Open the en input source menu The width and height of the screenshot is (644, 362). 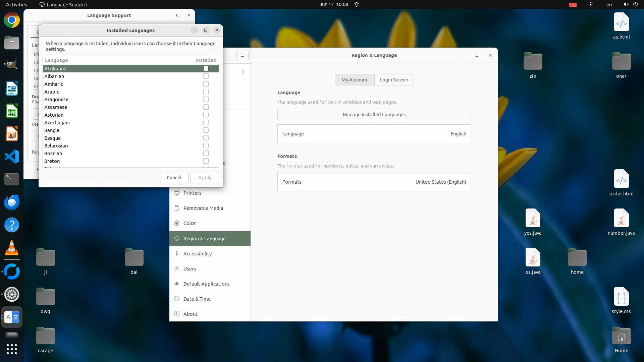[x=609, y=4]
